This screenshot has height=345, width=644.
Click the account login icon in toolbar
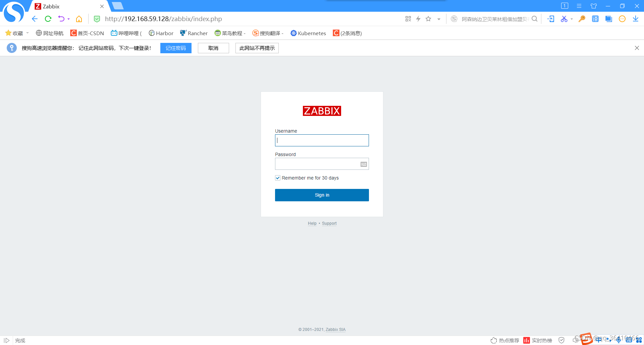pyautogui.click(x=551, y=19)
